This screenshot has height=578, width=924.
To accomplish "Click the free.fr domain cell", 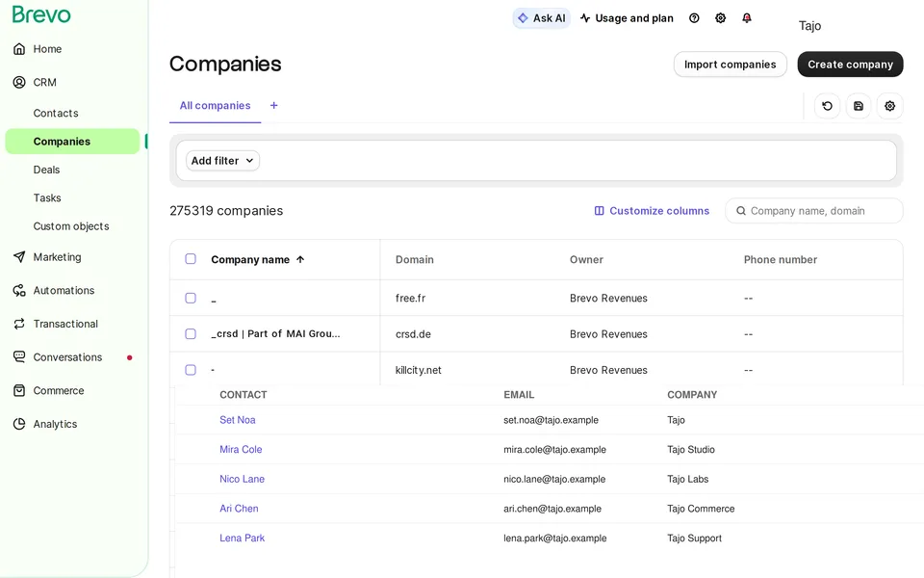I will (x=410, y=299).
